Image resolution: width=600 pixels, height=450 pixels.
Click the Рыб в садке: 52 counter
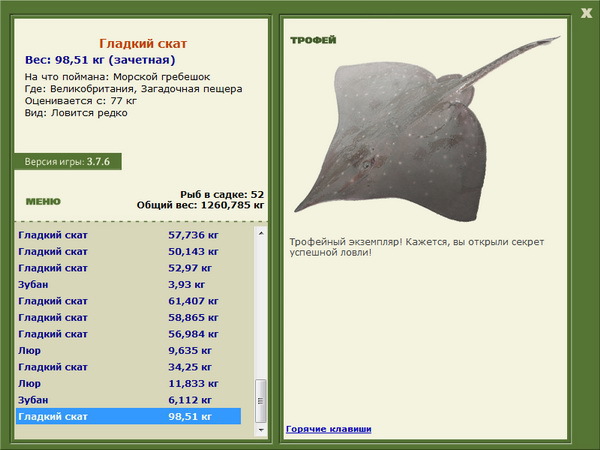(222, 194)
